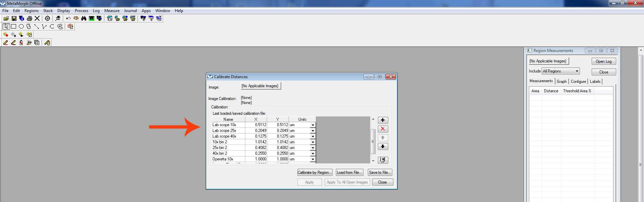Click the clear-calibration shield X button
Image resolution: width=644 pixels, height=202 pixels.
[x=383, y=160]
